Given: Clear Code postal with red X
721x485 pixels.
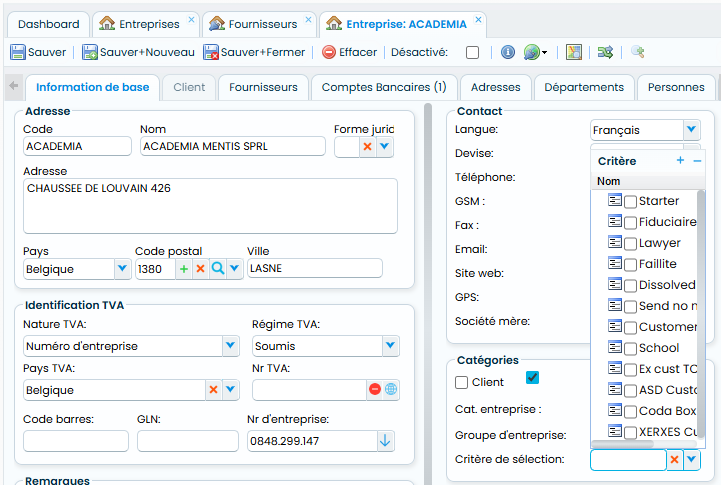Looking at the screenshot, I should (x=200, y=268).
